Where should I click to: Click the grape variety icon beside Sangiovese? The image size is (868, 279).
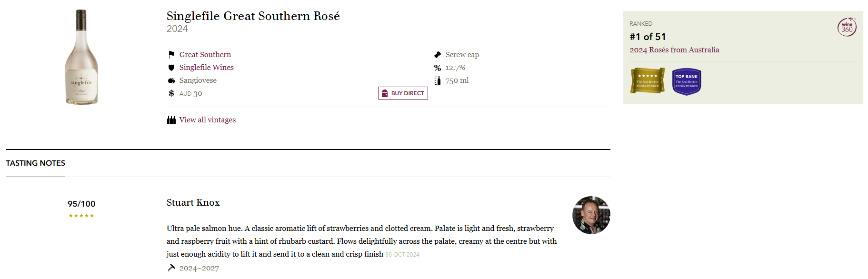tap(171, 80)
